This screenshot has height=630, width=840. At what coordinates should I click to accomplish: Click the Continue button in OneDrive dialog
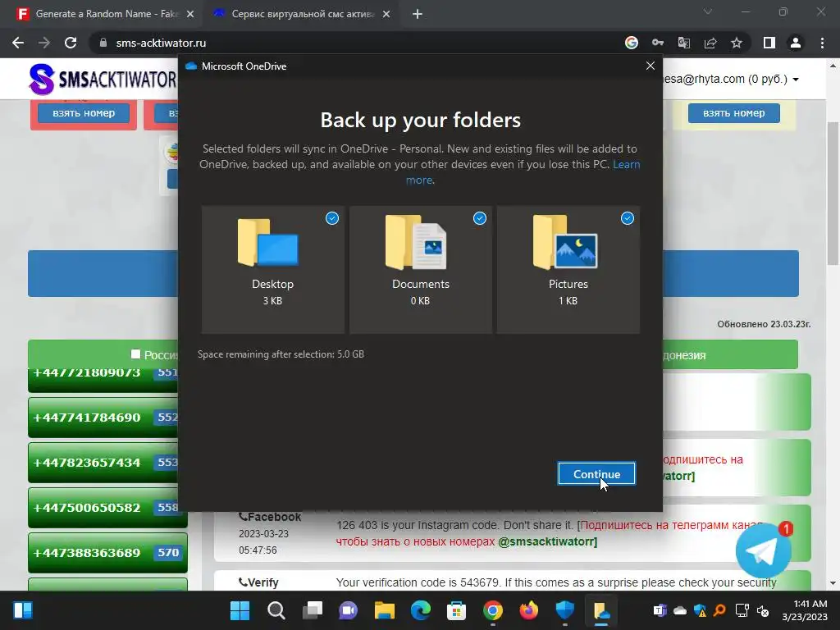coord(596,473)
